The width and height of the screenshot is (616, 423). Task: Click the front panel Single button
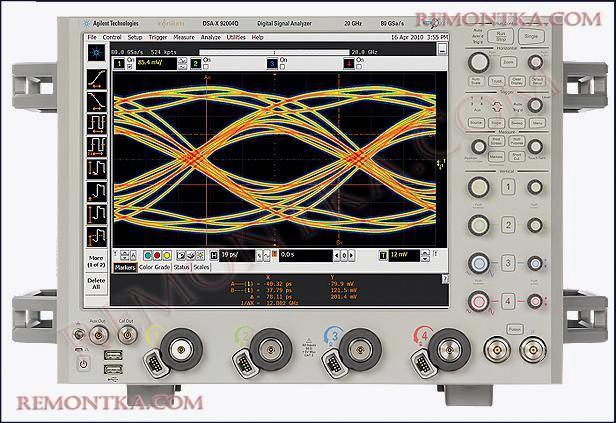coord(531,36)
